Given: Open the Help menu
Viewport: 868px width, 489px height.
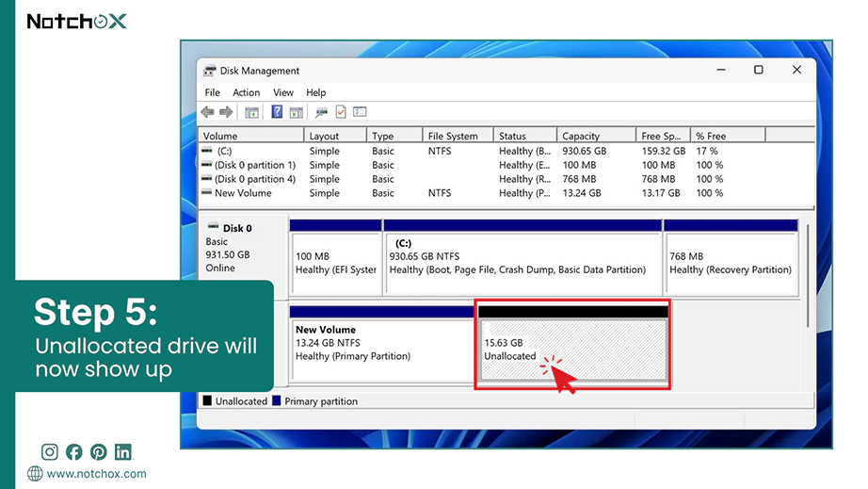Looking at the screenshot, I should pos(316,92).
